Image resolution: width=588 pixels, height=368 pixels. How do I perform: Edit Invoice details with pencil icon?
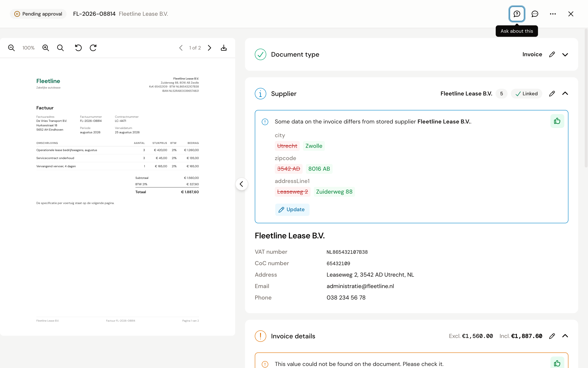click(552, 336)
